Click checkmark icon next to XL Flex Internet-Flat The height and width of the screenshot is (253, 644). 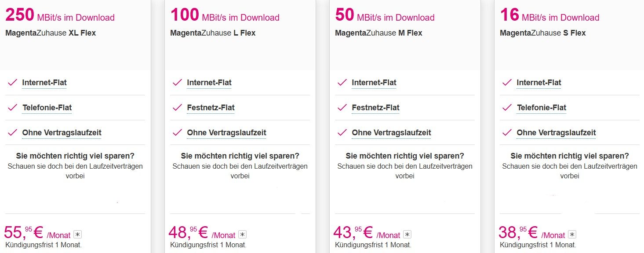13,83
